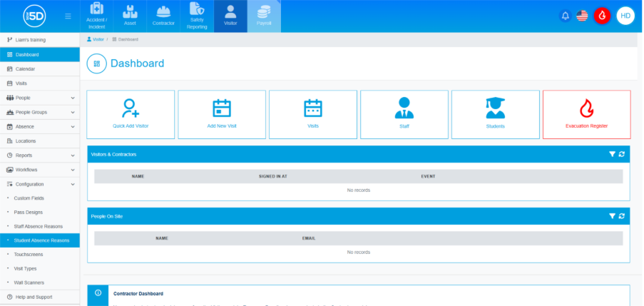Click the red fire evacuation icon in header
Image resolution: width=644 pixels, height=306 pixels.
[602, 16]
